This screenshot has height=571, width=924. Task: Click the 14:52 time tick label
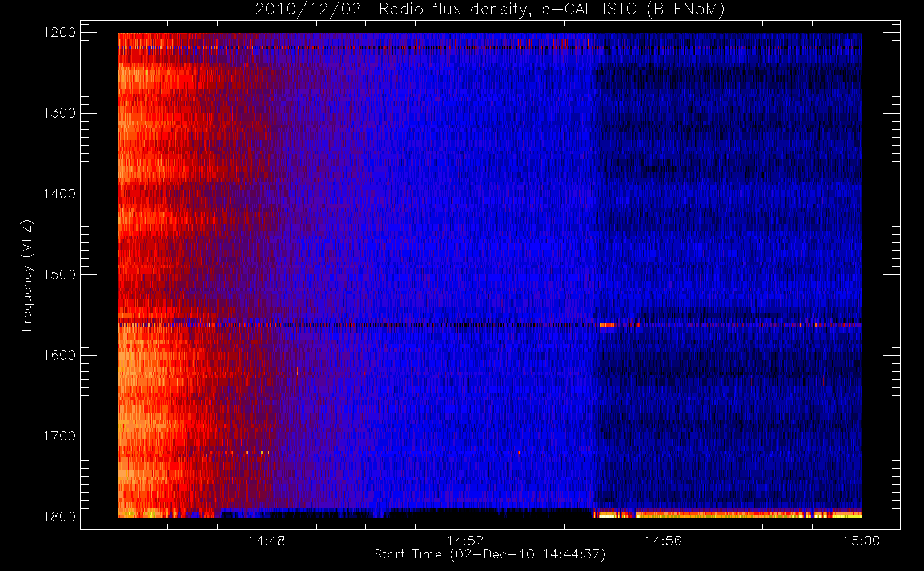pos(465,541)
